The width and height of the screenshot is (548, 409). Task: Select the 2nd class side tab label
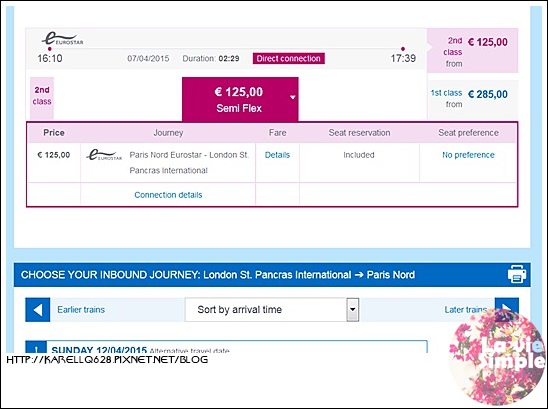[x=42, y=96]
